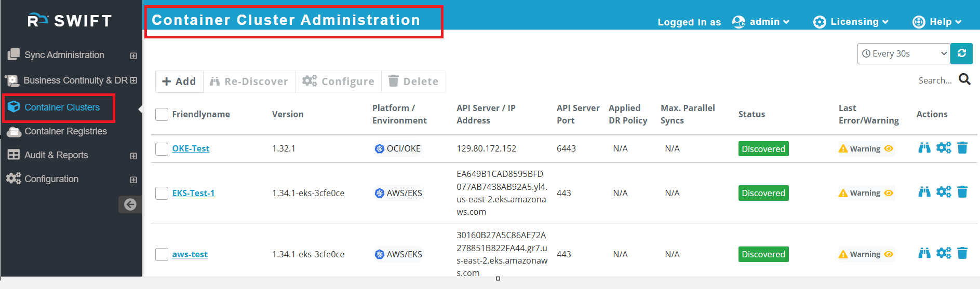
Task: Click the Add button
Action: click(x=179, y=81)
